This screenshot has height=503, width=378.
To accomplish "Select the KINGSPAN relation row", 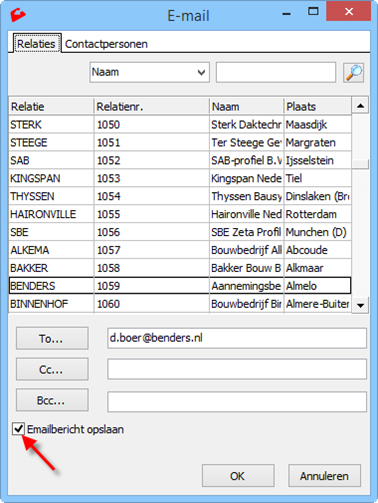I will (180, 178).
